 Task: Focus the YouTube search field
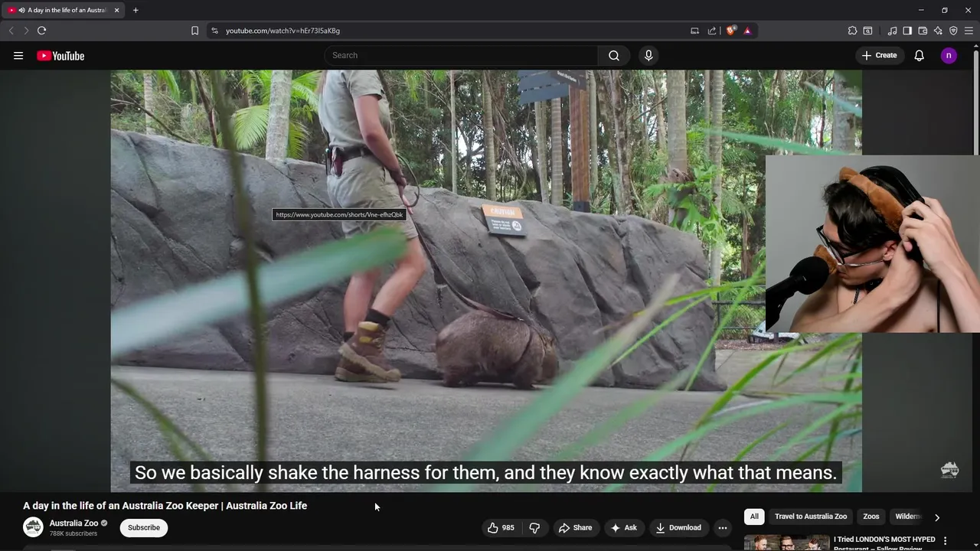[x=462, y=55]
